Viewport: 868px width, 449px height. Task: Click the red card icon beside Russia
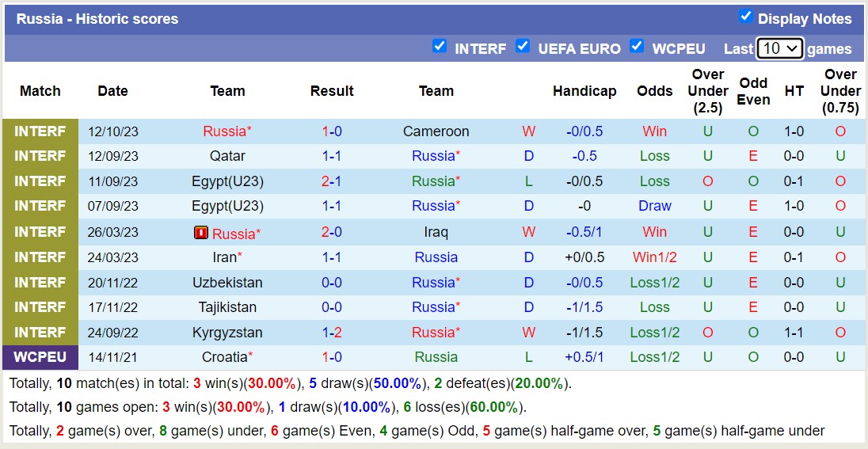point(201,233)
